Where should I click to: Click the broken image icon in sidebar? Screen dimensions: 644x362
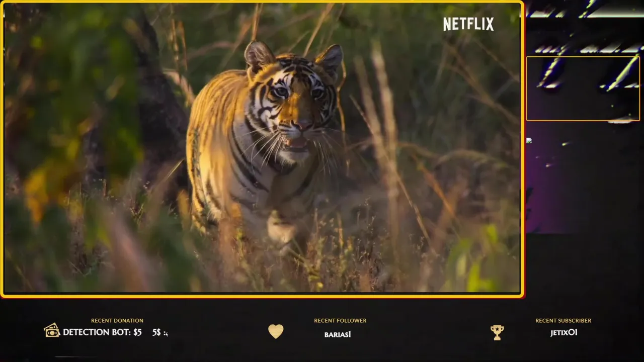529,140
